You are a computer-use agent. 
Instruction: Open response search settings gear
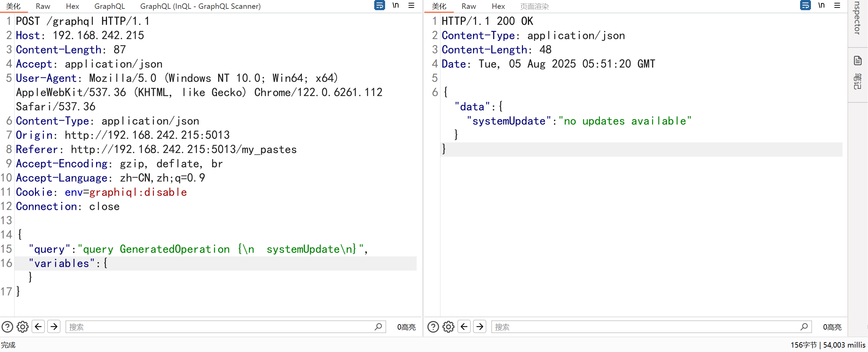449,327
